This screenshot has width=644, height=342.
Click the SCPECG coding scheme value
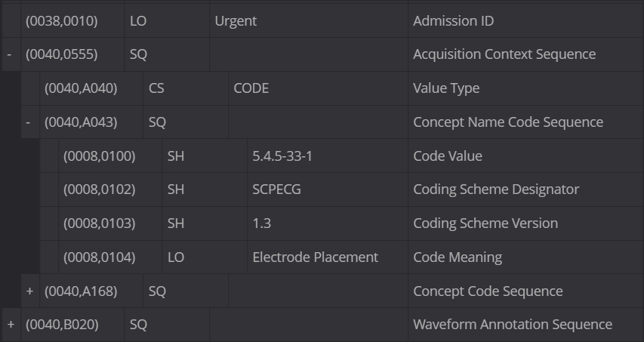click(328, 189)
